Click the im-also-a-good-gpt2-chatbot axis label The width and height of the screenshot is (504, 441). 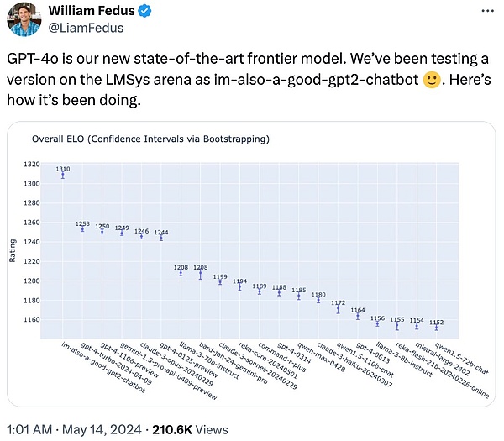click(x=94, y=365)
